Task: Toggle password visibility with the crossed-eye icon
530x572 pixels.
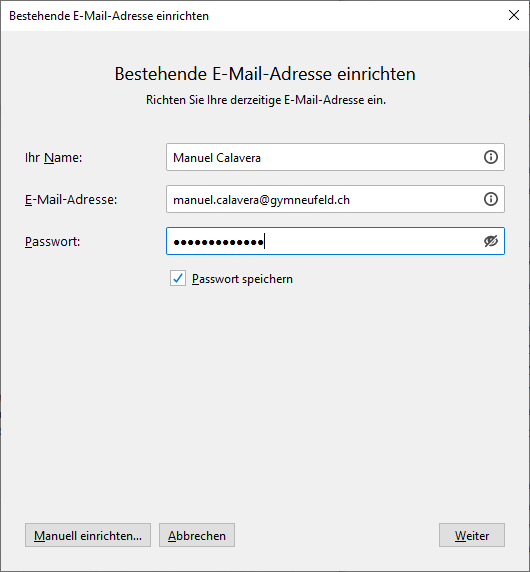Action: [491, 241]
